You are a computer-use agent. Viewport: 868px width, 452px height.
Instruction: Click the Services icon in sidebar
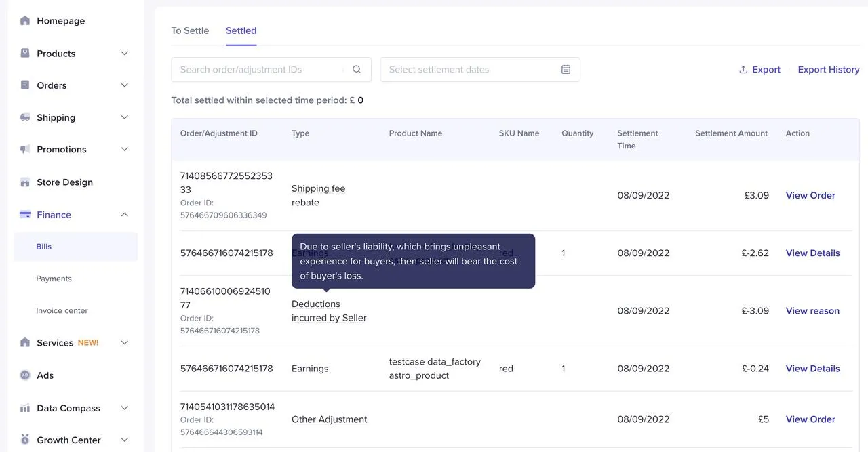click(25, 343)
